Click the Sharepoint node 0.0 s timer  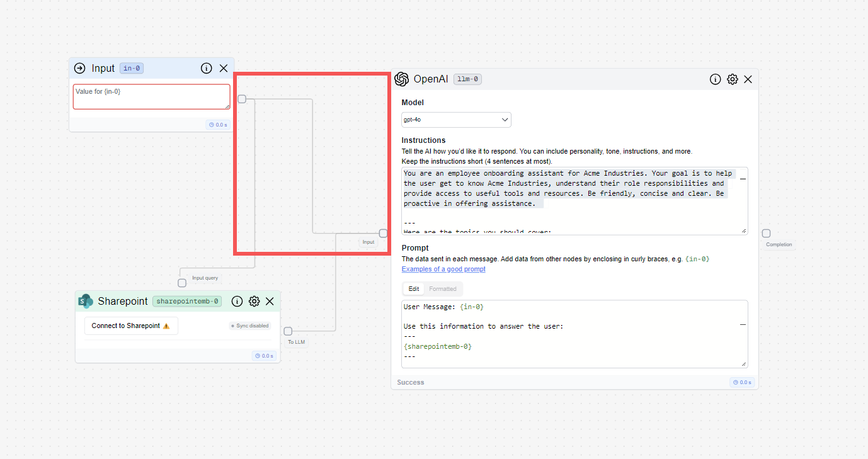(264, 356)
